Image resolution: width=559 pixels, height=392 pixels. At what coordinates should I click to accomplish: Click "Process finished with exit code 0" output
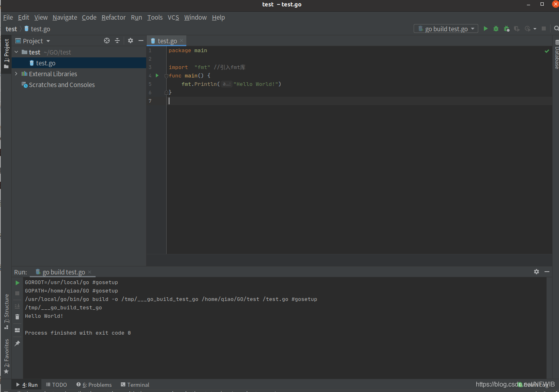[x=78, y=333]
